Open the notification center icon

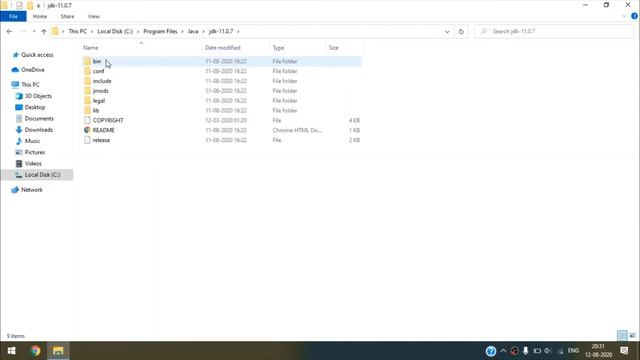624,351
